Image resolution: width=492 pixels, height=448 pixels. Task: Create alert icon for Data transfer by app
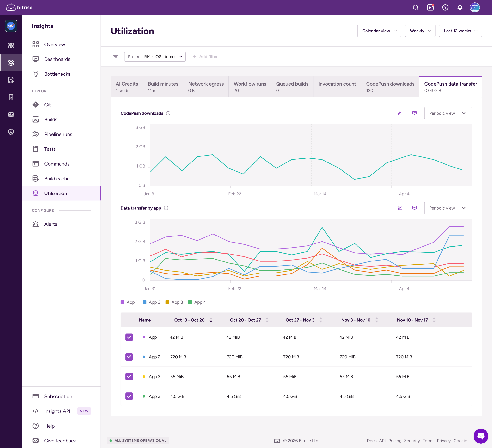(x=400, y=208)
